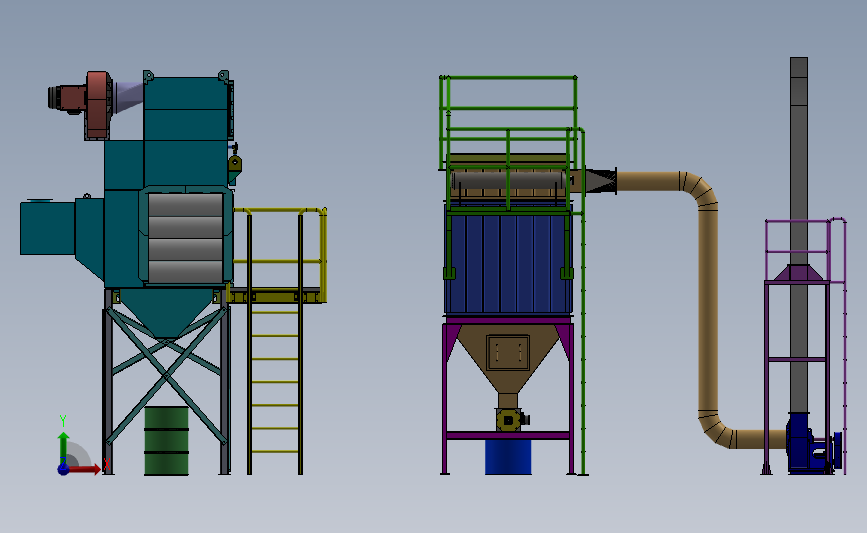The height and width of the screenshot is (533, 867).
Task: Select the gray header pipe on top of the baghouse
Action: point(510,181)
